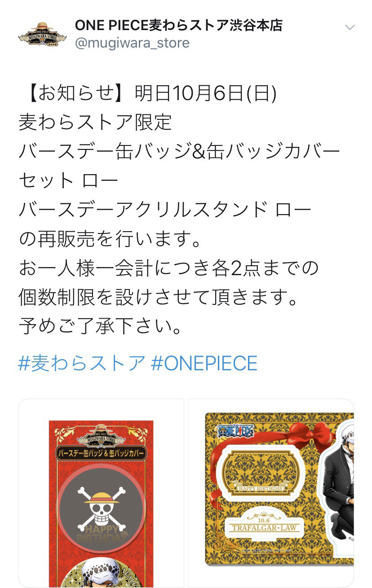This screenshot has width=372, height=588.
Task: Select the 予めご了承下さい。 text line
Action: [101, 326]
